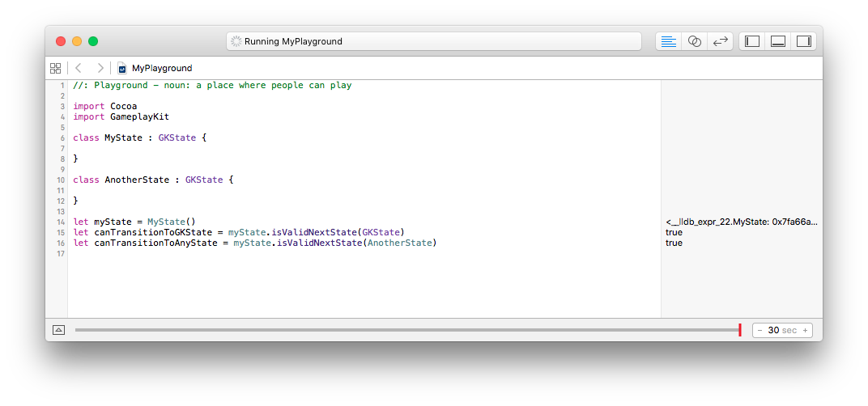Click the 30 sec duration field
The height and width of the screenshot is (406, 868).
tap(782, 330)
